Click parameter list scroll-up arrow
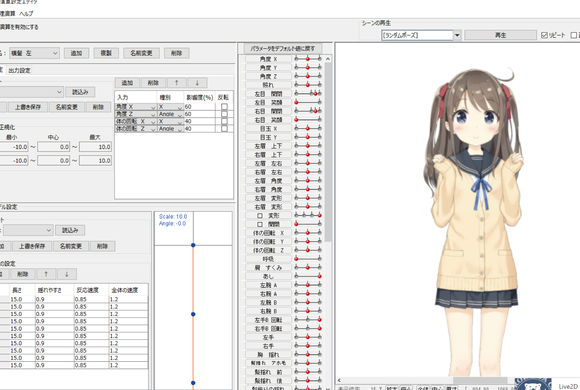This screenshot has height=390, width=580. click(x=328, y=59)
